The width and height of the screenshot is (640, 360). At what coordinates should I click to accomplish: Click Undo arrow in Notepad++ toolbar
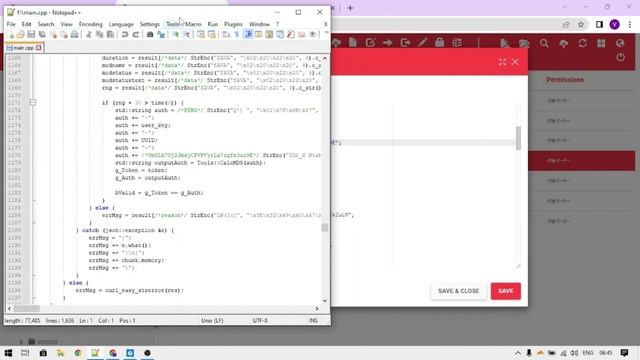tap(125, 35)
